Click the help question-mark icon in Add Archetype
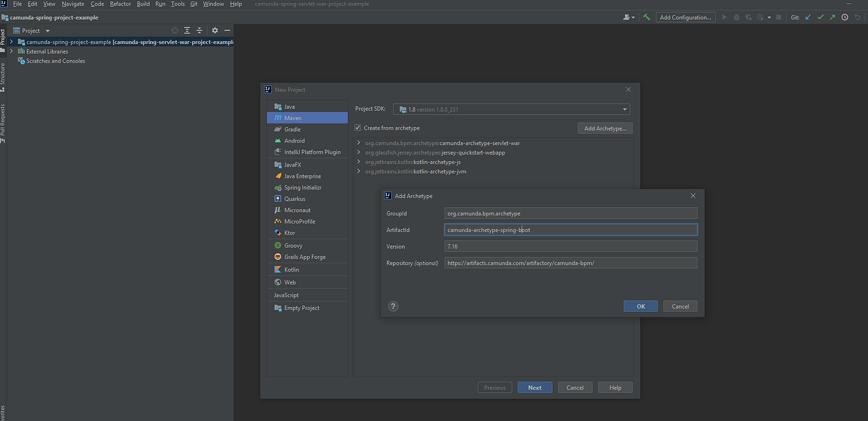The width and height of the screenshot is (868, 421). tap(392, 306)
